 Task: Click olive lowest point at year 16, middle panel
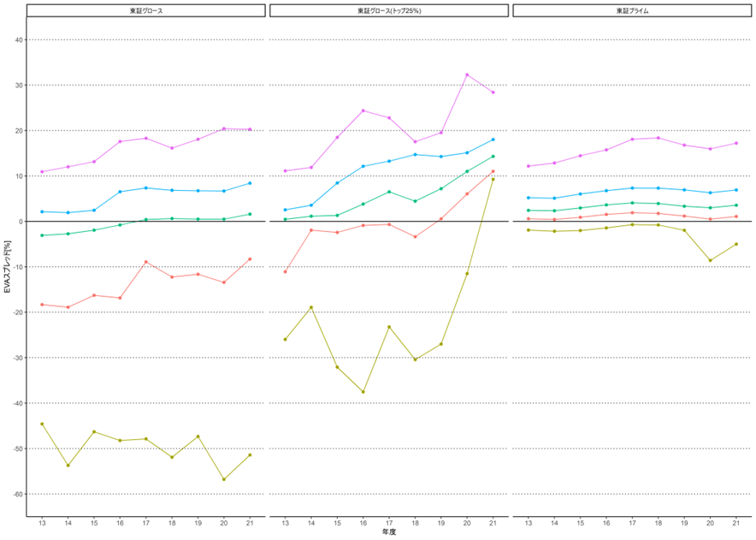[x=363, y=392]
